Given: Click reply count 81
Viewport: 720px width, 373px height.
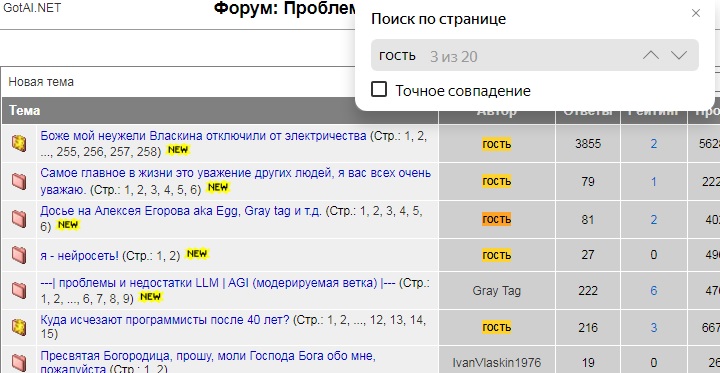Looking at the screenshot, I should [x=588, y=220].
